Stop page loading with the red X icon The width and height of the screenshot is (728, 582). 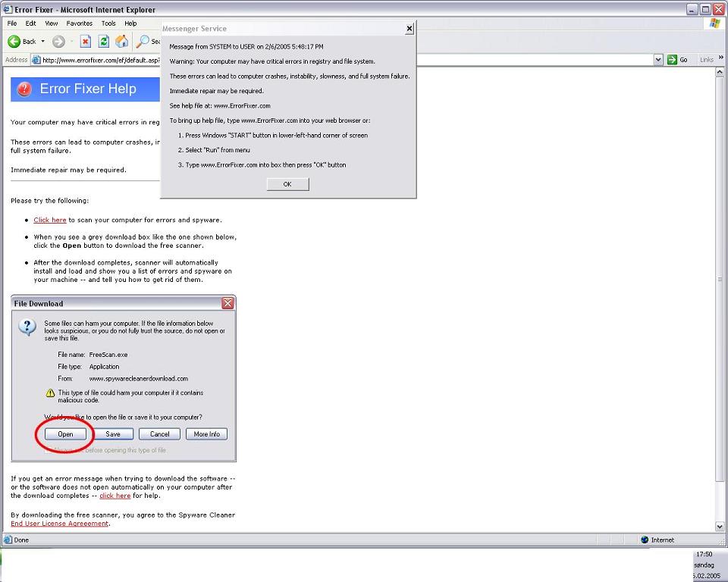click(86, 42)
